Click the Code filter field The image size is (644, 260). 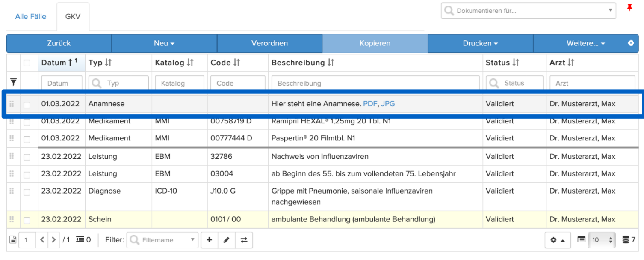point(238,83)
